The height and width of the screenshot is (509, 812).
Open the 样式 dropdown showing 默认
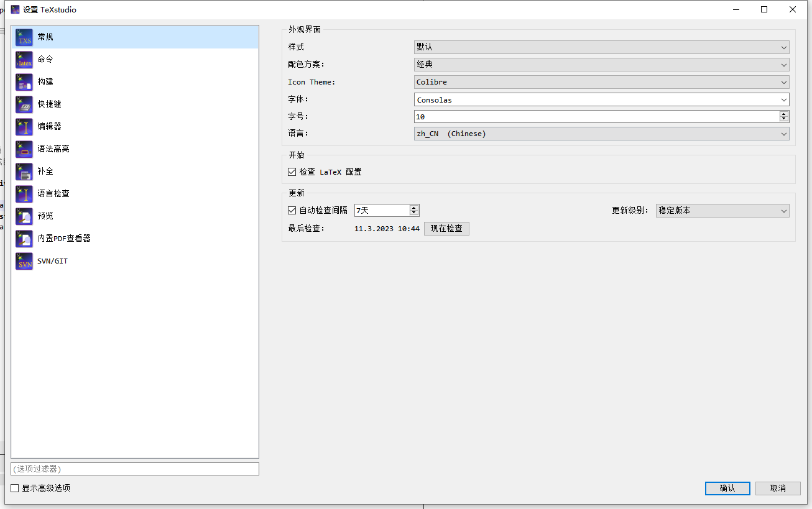click(x=601, y=47)
